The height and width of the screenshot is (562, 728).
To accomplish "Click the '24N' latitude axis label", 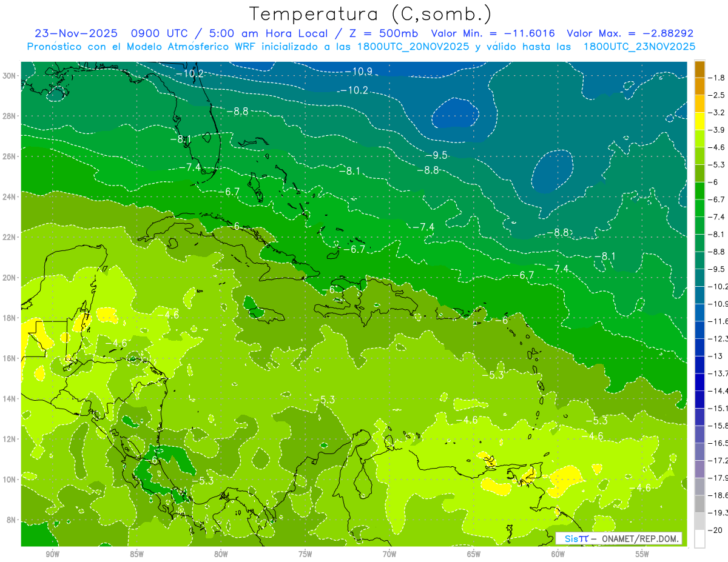I will tap(9, 196).
